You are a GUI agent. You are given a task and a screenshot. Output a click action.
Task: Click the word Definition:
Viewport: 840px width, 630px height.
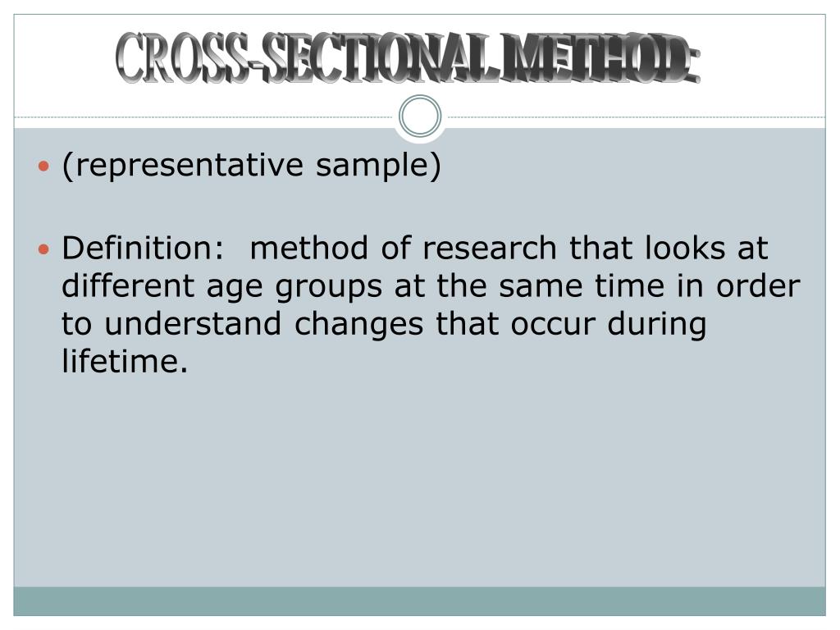[143, 248]
